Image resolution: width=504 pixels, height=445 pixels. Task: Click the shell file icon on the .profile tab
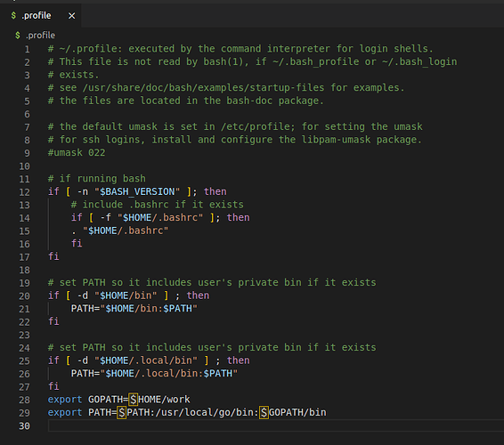coord(13,15)
